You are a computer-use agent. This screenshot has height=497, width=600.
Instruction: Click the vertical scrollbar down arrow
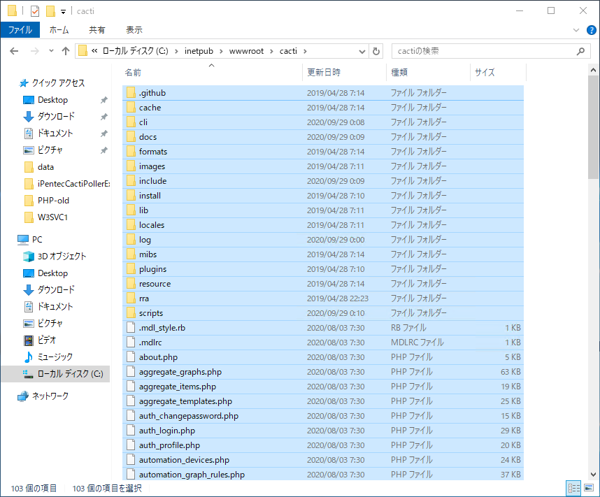click(x=593, y=474)
